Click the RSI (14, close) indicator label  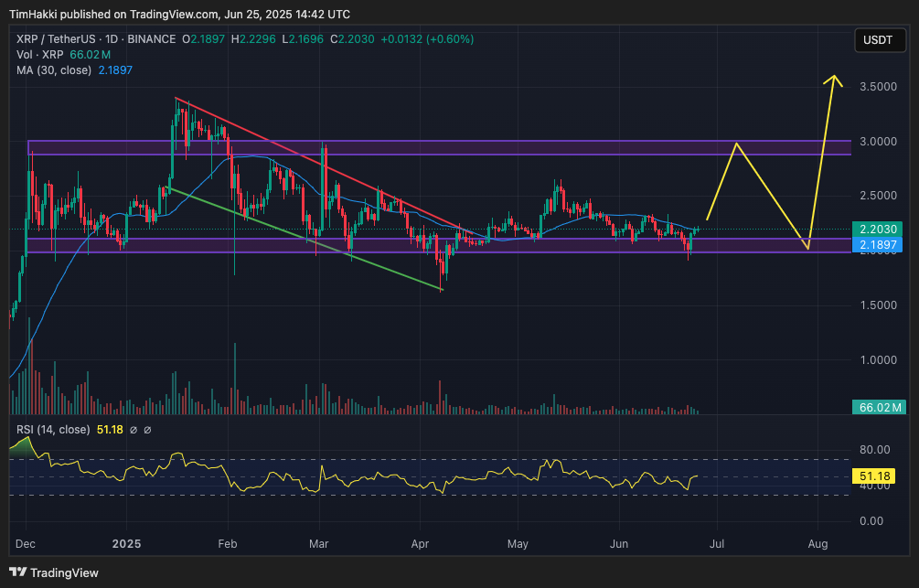pos(53,430)
